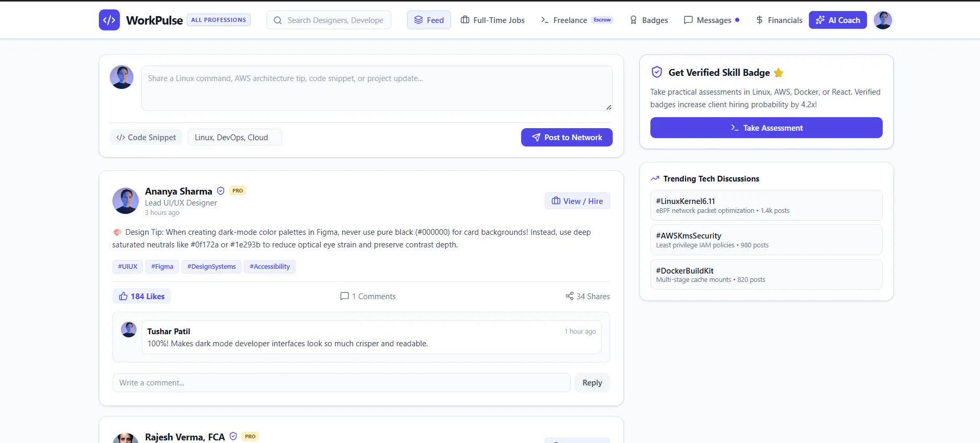Image resolution: width=980 pixels, height=443 pixels.
Task: Click Tushar Patil's comment avatar
Action: 129,330
